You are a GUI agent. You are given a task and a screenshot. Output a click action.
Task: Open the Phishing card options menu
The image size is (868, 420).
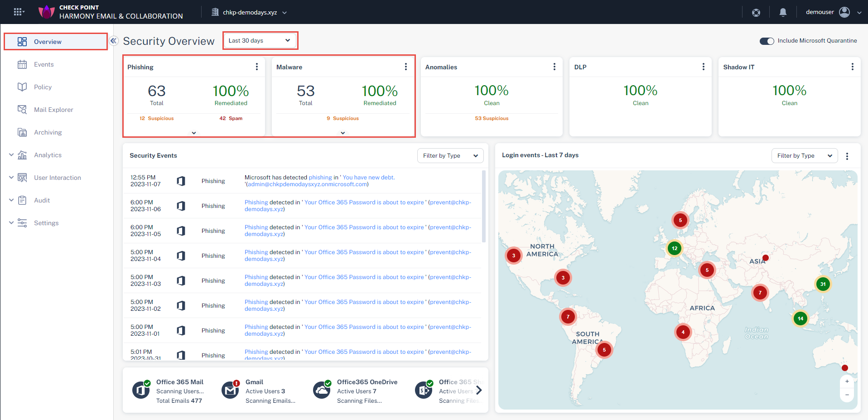click(x=257, y=67)
